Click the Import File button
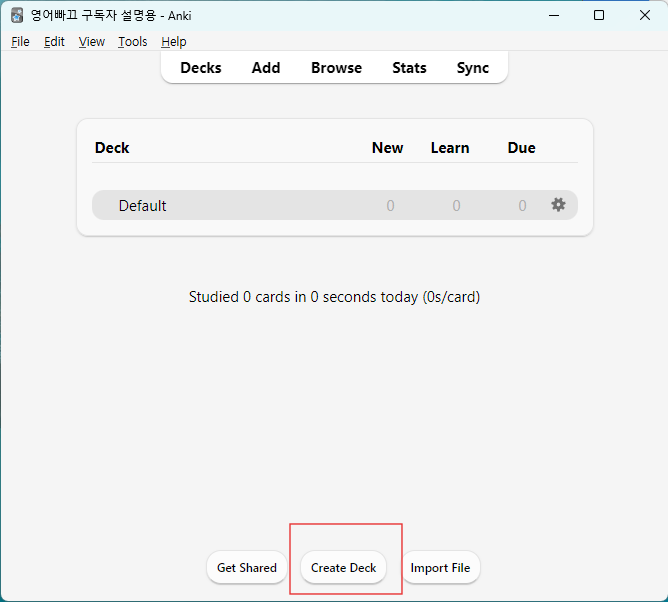The height and width of the screenshot is (602, 668). tap(440, 567)
